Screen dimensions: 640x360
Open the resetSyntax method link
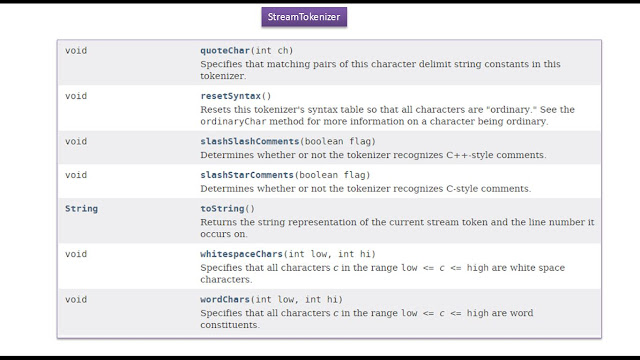231,96
